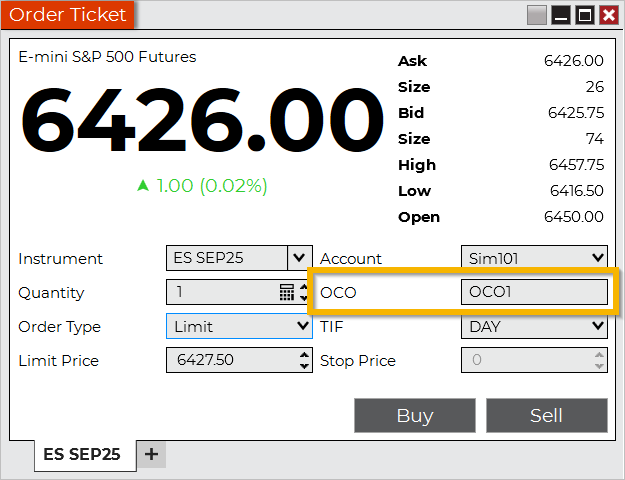
Task: Click inside the Limit Price field
Action: (x=230, y=360)
